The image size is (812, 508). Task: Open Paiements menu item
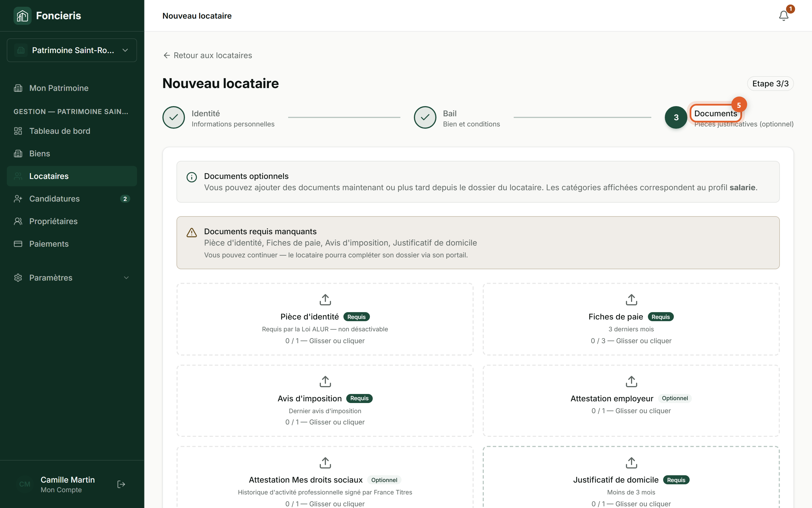[x=72, y=244]
